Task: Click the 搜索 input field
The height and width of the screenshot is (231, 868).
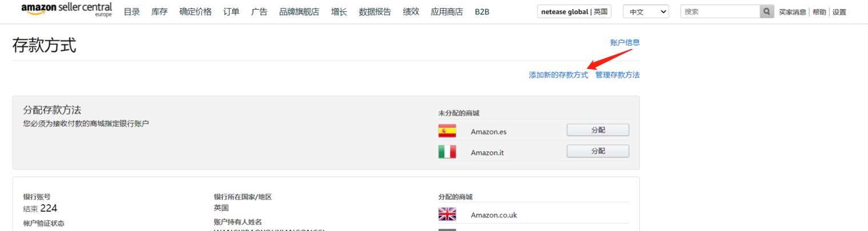Action: tap(719, 12)
